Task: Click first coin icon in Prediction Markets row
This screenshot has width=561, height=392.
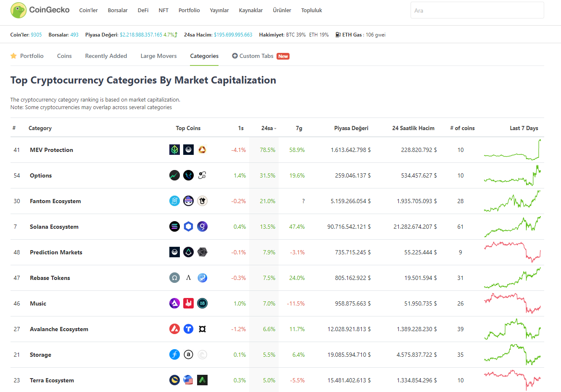Action: pos(174,252)
